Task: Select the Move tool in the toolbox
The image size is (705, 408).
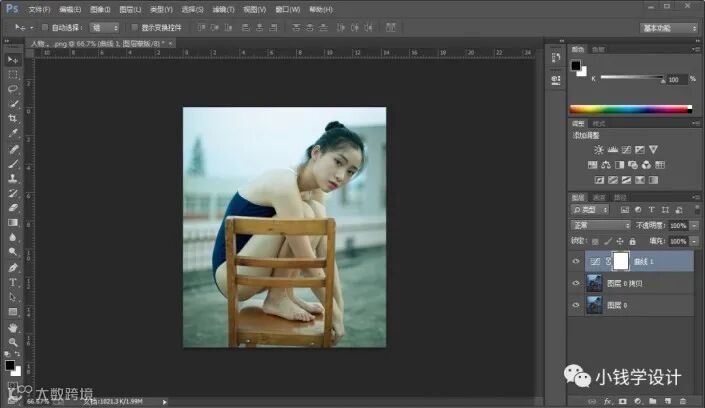Action: 13,60
